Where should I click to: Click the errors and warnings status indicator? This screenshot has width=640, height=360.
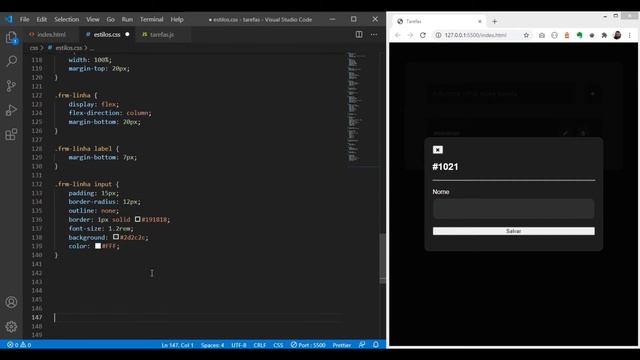(x=19, y=345)
